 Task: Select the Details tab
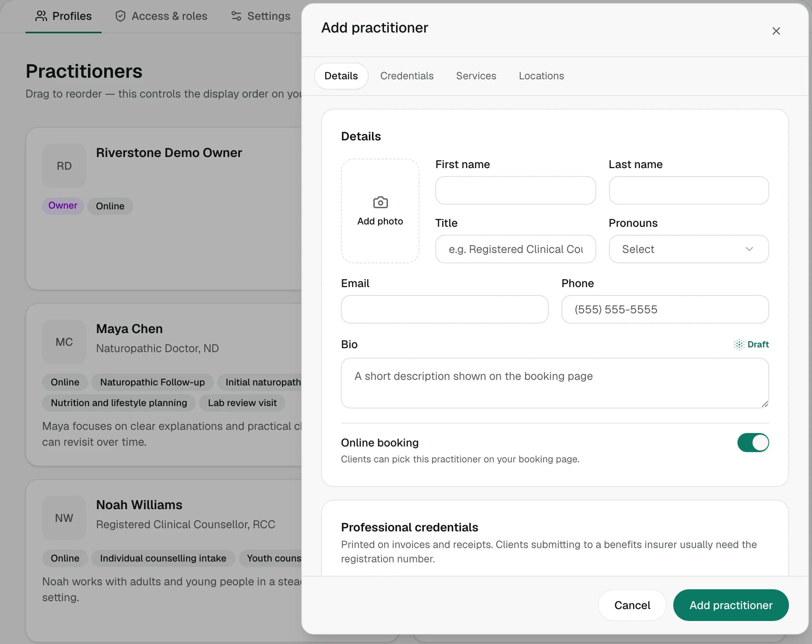tap(341, 76)
